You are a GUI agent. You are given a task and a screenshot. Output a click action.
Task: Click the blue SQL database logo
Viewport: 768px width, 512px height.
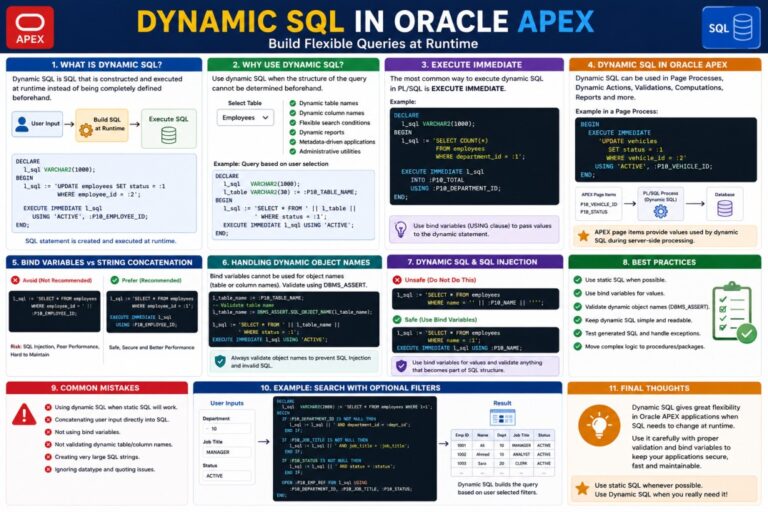[731, 27]
